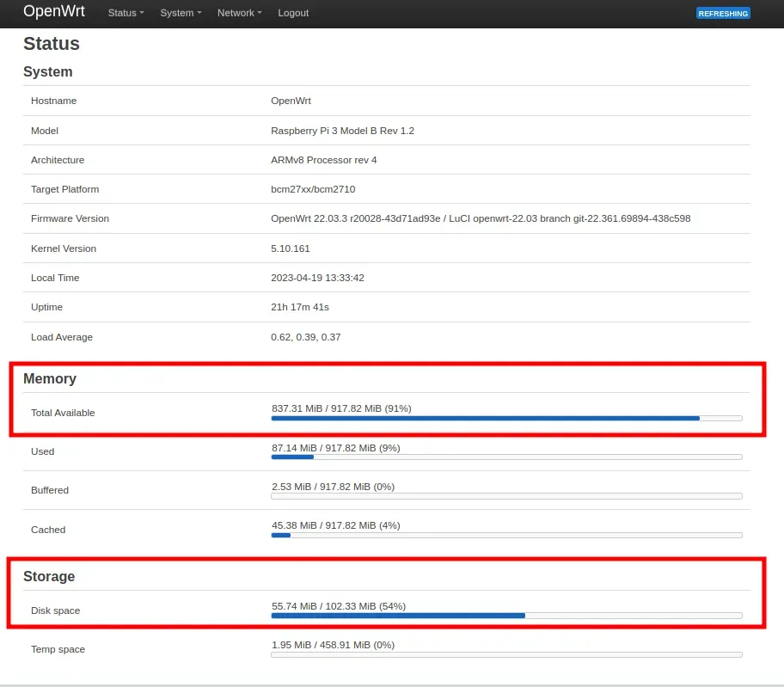Select the uptime value 21h 17m 41s
The width and height of the screenshot is (784, 687).
pos(300,307)
